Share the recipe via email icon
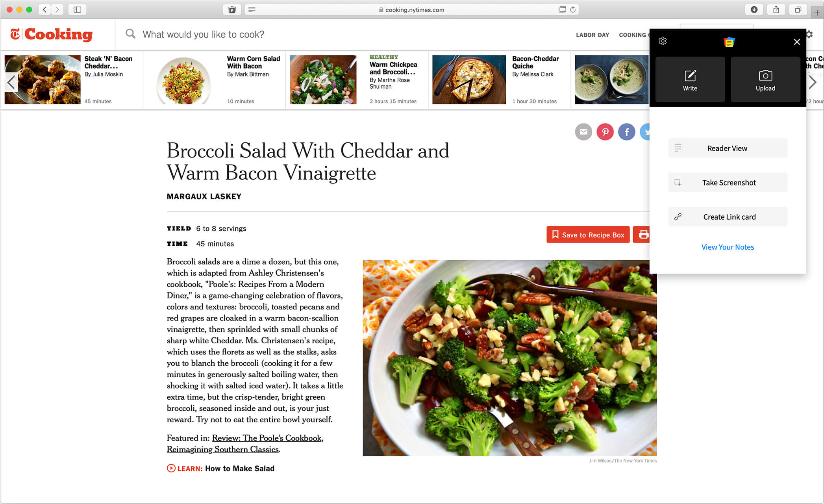 pyautogui.click(x=583, y=132)
